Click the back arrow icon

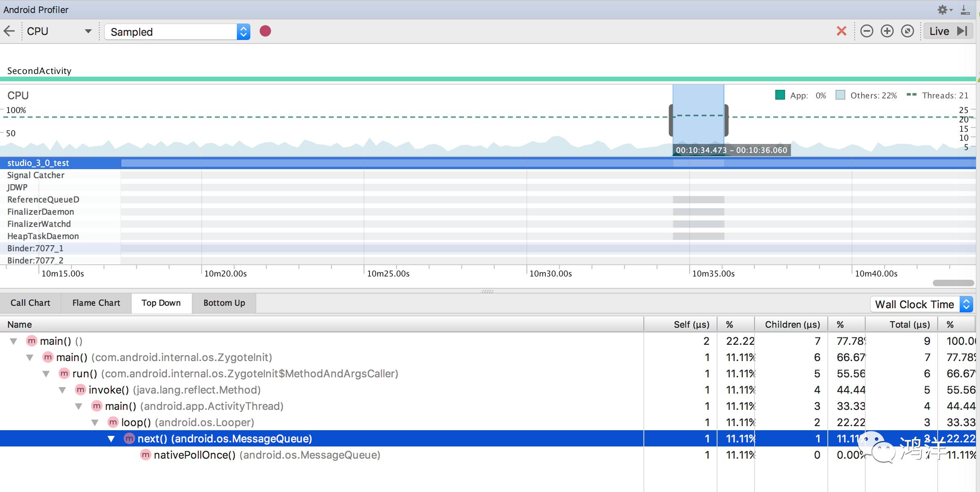pyautogui.click(x=9, y=31)
